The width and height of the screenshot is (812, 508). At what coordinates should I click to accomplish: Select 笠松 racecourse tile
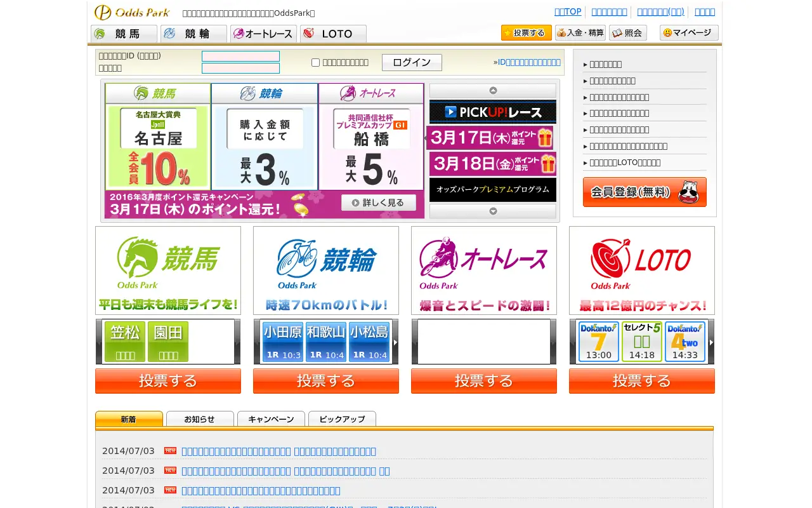(x=125, y=342)
